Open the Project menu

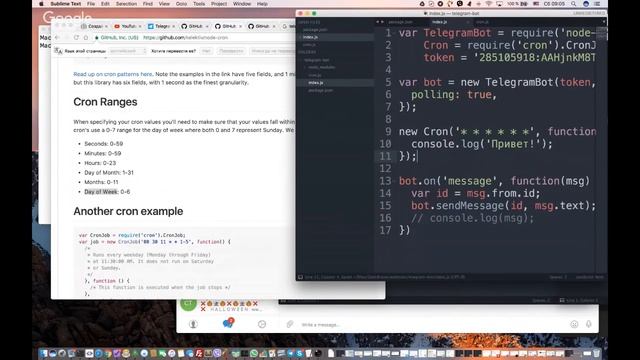tap(219, 4)
